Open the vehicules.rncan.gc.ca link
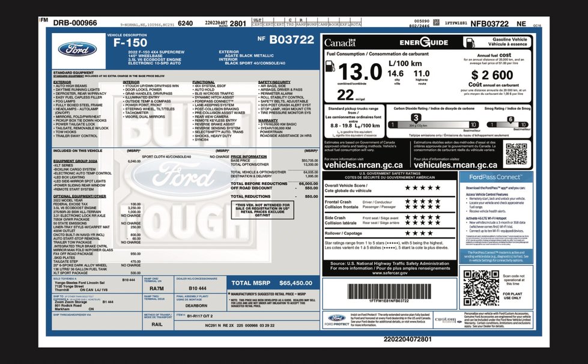 tap(455, 165)
